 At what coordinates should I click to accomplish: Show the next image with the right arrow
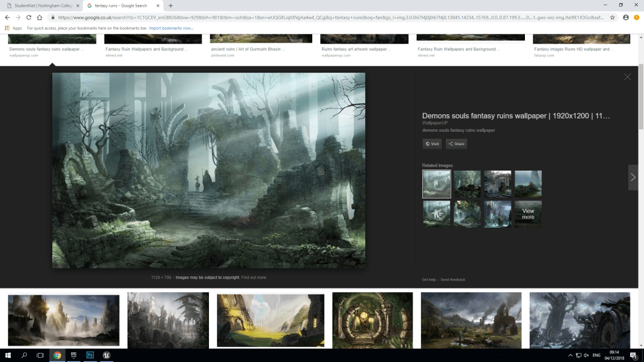tap(633, 177)
